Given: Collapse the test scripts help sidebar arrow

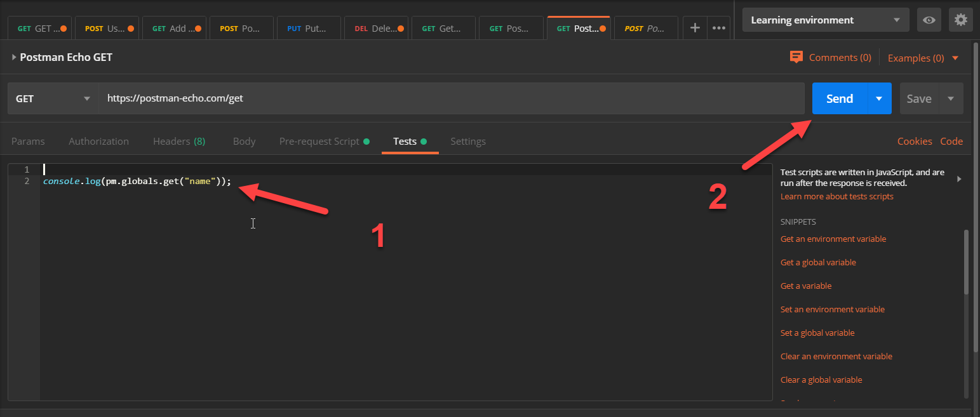Looking at the screenshot, I should coord(959,179).
